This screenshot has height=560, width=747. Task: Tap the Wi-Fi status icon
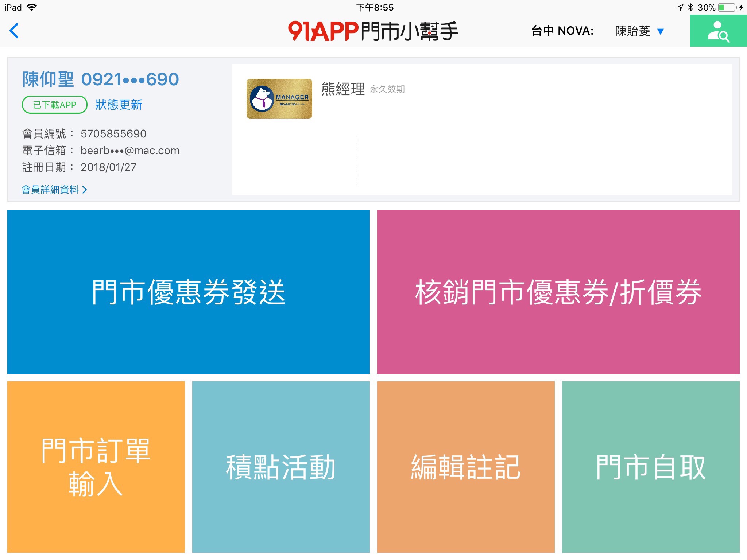32,7
